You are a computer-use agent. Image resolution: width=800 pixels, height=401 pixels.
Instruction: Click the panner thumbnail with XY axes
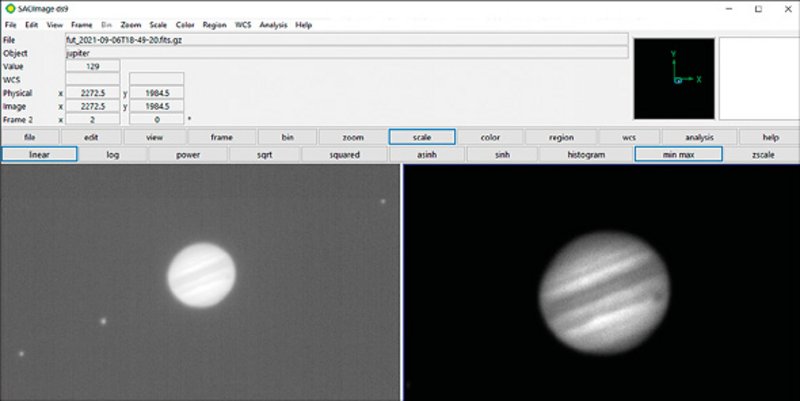point(674,79)
